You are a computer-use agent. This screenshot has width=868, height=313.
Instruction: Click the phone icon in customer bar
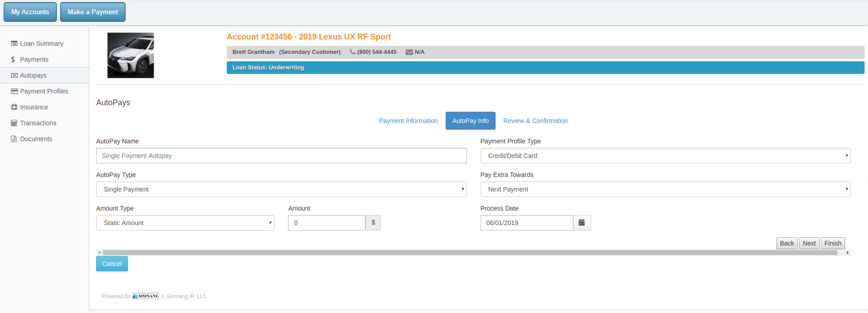pyautogui.click(x=353, y=52)
